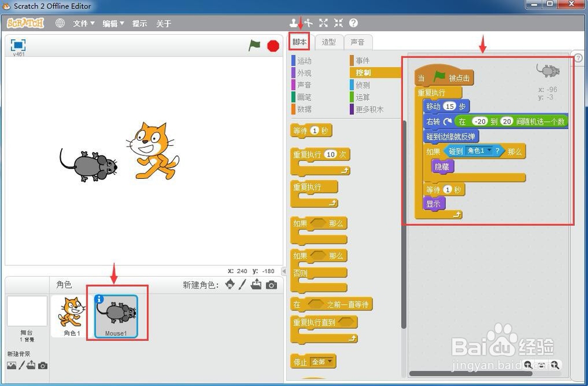Screen dimensions: 588x386
Task: Select the Mouse1 sprite thumbnail
Action: [116, 317]
